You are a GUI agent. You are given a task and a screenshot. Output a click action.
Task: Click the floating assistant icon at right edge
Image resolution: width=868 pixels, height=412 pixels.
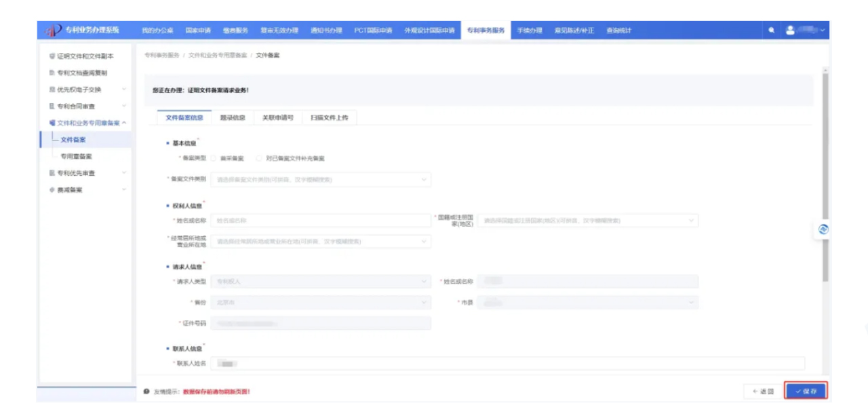(823, 229)
